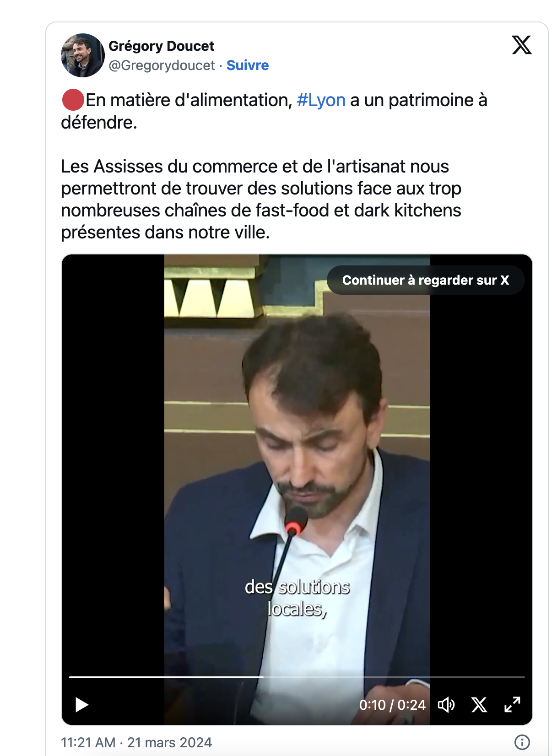Open the info icon beside the tweet date

pyautogui.click(x=522, y=742)
